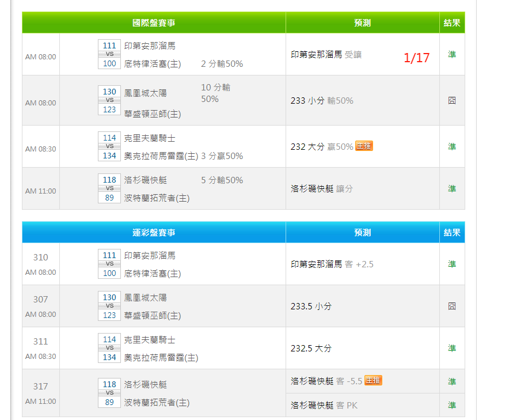Image resolution: width=513 pixels, height=420 pixels.
Task: Click score 123 in the 運彩盤 table
Action: 109,315
